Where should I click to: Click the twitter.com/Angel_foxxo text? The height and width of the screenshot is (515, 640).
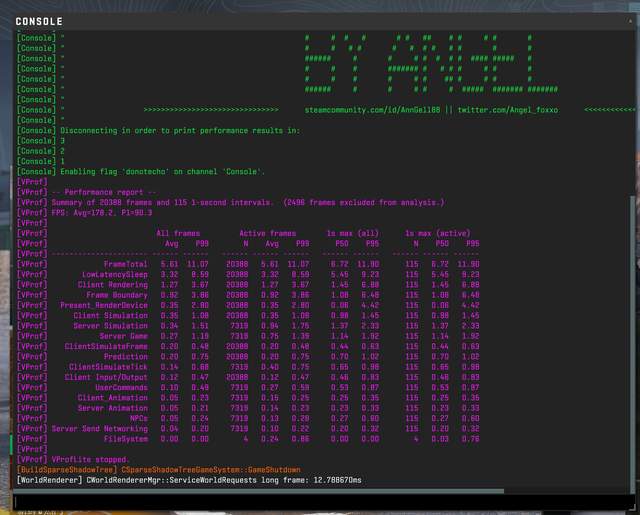[508, 109]
